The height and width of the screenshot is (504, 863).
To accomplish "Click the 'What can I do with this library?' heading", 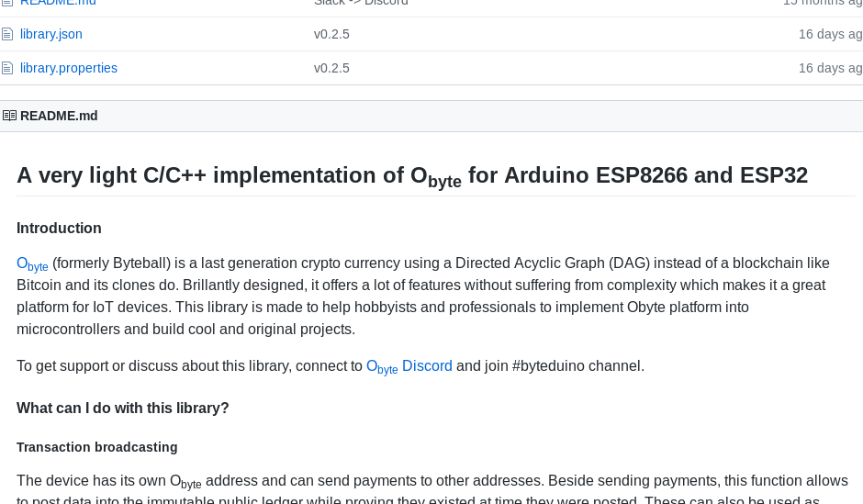I will (123, 409).
